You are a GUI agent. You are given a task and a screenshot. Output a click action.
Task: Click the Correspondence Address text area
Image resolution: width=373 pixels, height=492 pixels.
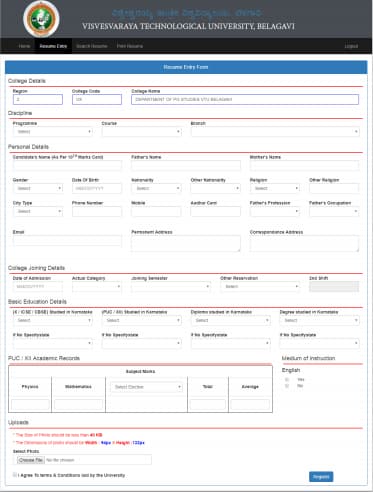[x=305, y=244]
